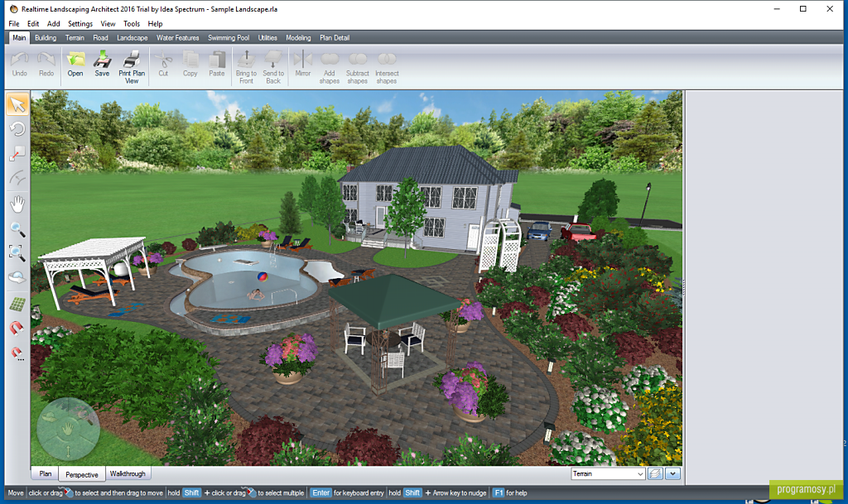Screen dimensions: 848x504
Task: Click Bring to Front icon
Action: [x=246, y=68]
